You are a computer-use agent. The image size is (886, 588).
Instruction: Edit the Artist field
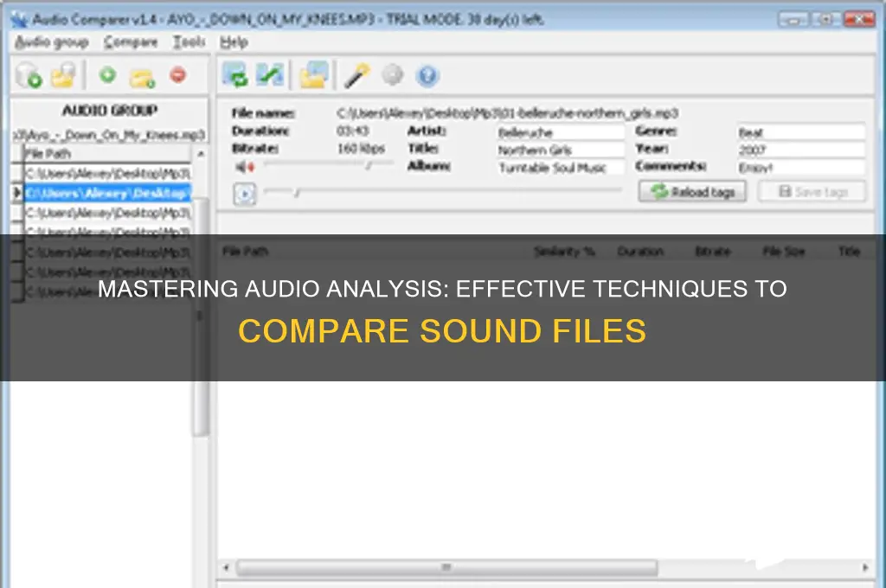pyautogui.click(x=561, y=132)
